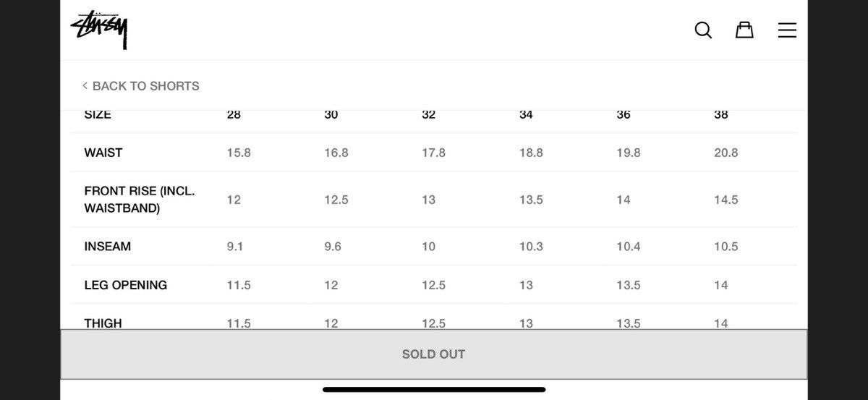This screenshot has width=868, height=400.
Task: Click the back chevron beside Back to Shorts
Action: tap(85, 85)
